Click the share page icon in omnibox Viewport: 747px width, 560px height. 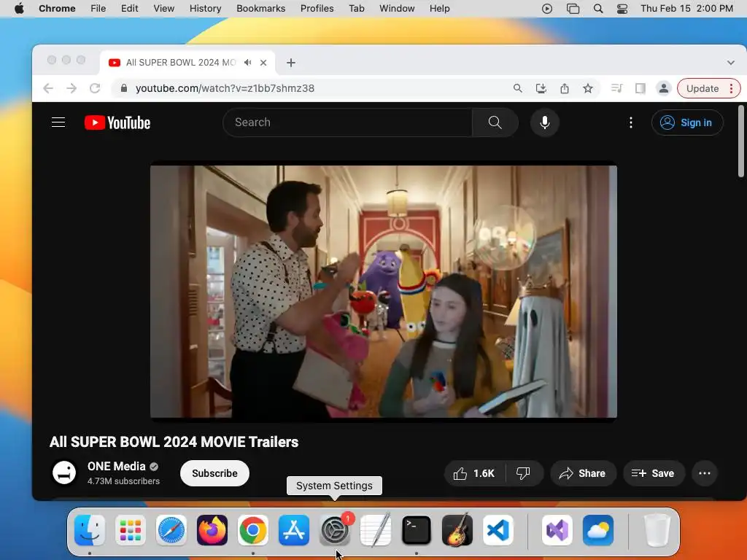[x=564, y=88]
